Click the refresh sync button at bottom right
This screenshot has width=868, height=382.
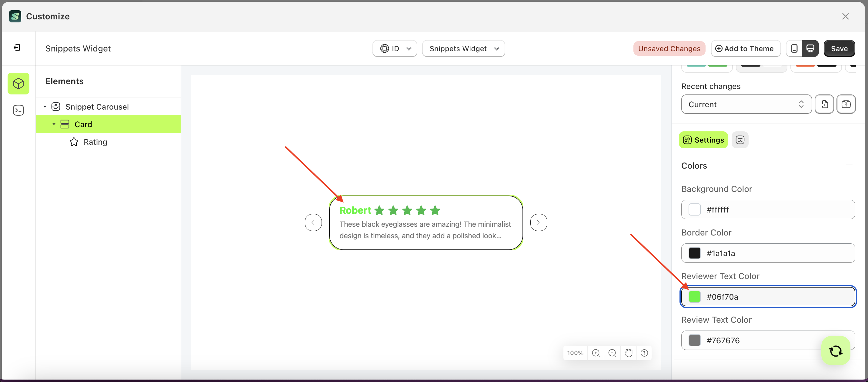(835, 351)
